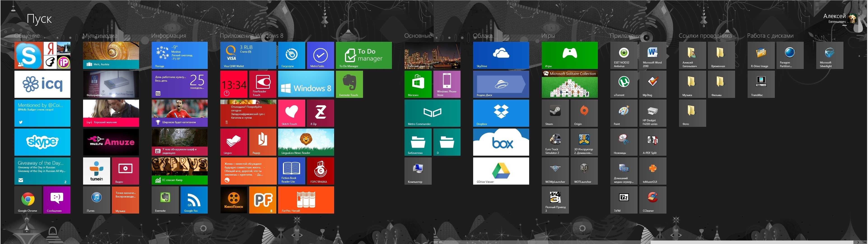868x244 pixels.
Task: Open the Видео tile
Action: tap(125, 171)
